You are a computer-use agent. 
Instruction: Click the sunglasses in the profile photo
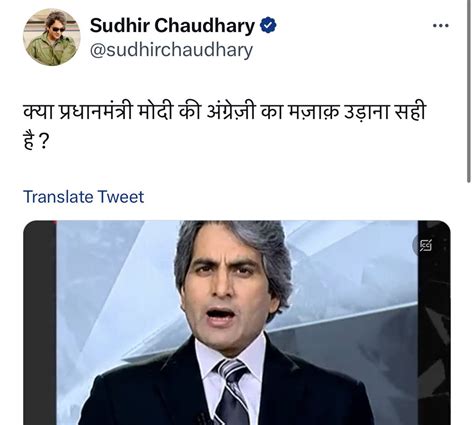pyautogui.click(x=59, y=29)
